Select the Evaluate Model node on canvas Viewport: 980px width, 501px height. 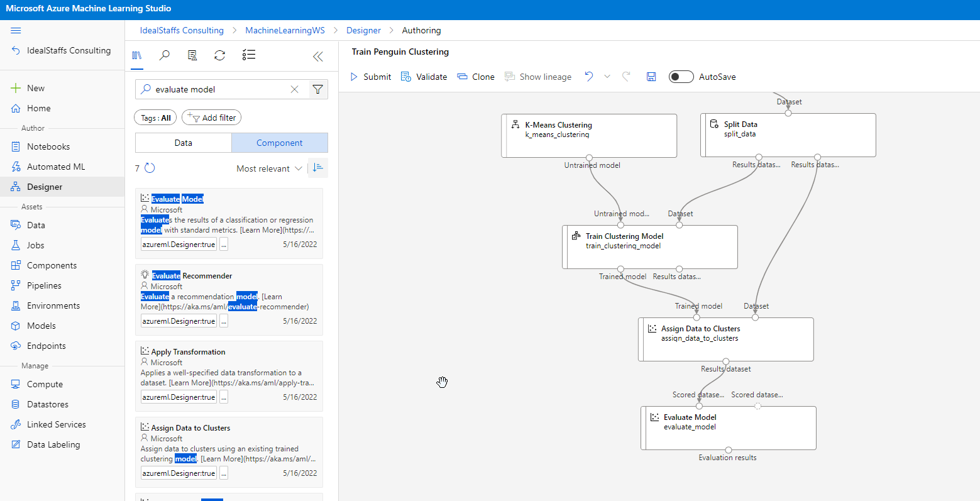click(728, 427)
